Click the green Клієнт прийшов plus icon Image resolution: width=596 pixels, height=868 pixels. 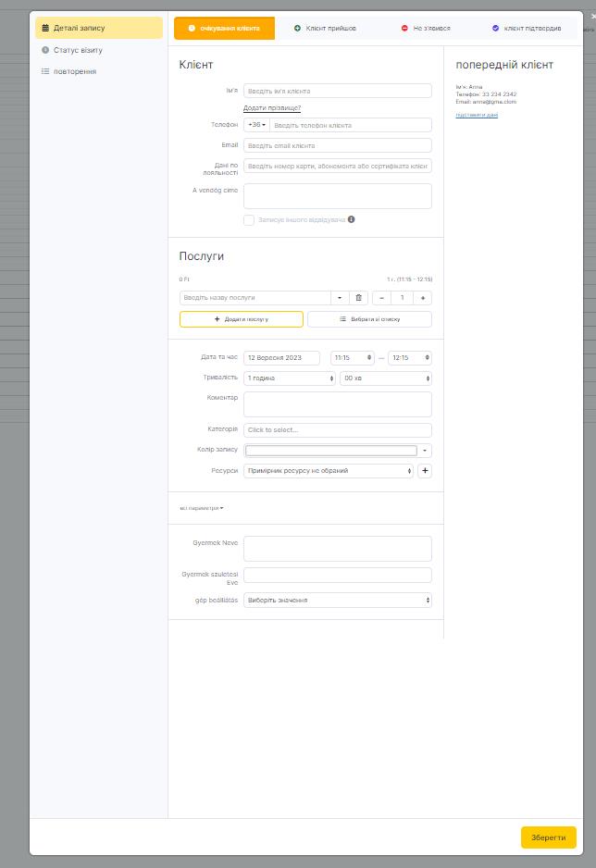point(297,29)
